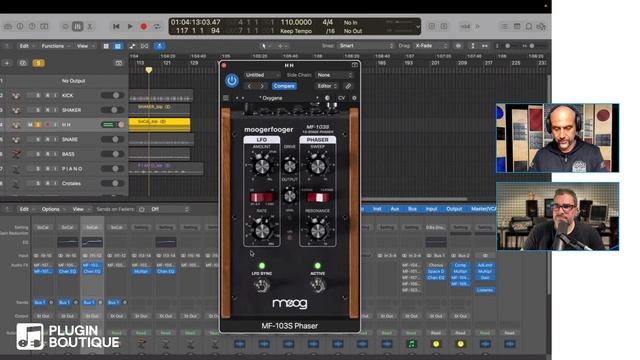Image resolution: width=640 pixels, height=360 pixels.
Task: Open the tracks area Functions menu
Action: (x=56, y=46)
